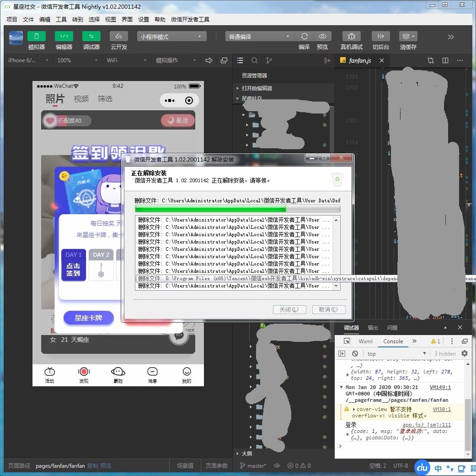Open the 微信开发者工具 menu
Viewport: 476px width, 476px height.
coord(190,20)
